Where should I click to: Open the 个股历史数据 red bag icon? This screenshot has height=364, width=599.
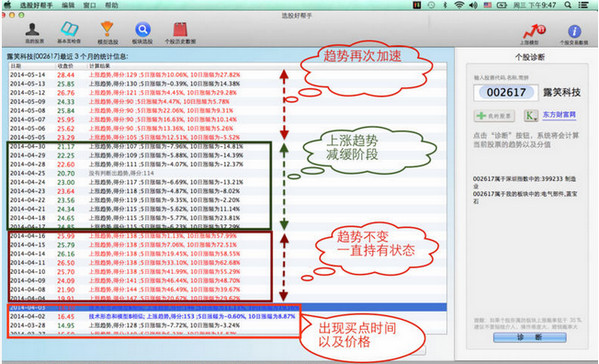point(180,32)
